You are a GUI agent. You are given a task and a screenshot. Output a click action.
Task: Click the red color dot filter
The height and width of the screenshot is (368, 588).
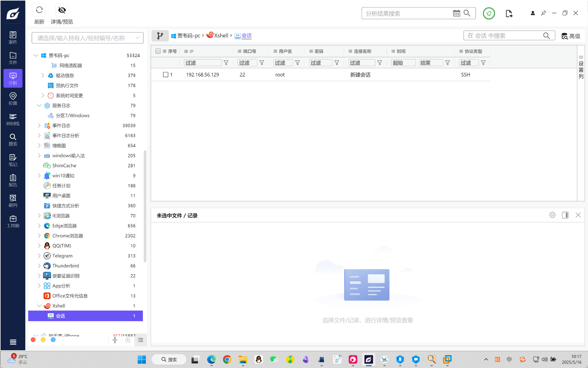33,340
